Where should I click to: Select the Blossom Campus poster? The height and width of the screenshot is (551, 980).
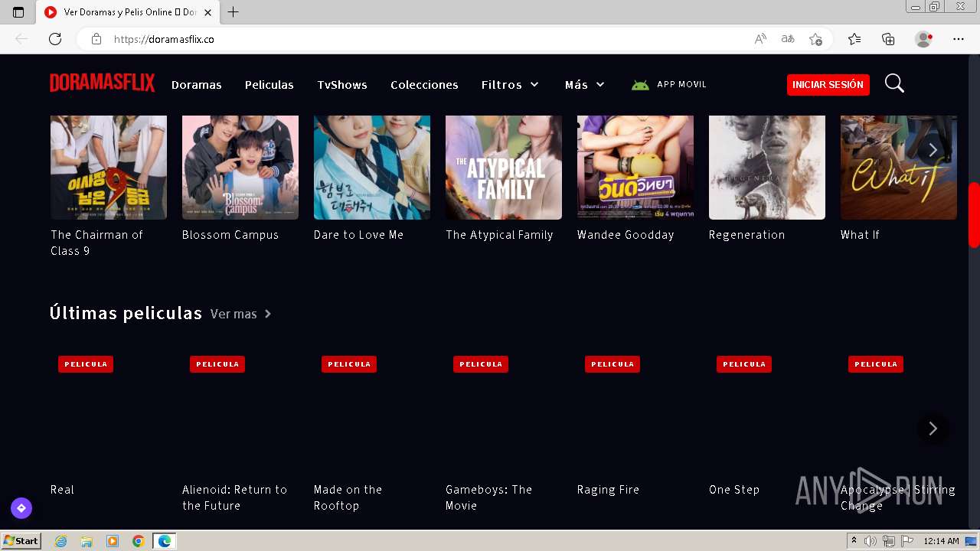pos(240,168)
